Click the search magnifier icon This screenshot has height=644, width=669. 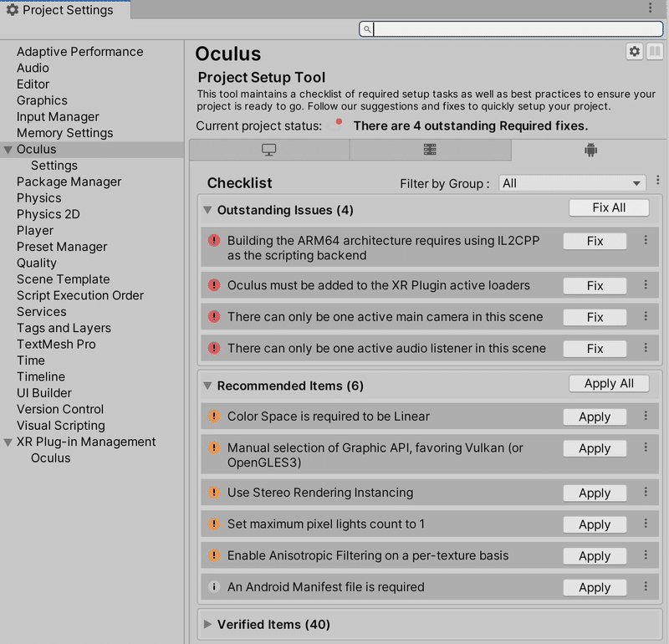coord(367,29)
